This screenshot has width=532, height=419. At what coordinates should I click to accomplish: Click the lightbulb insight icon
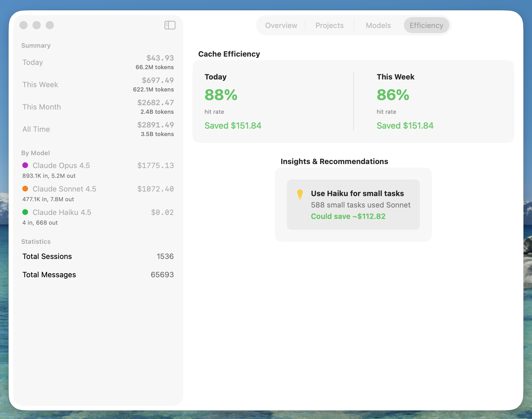(x=300, y=193)
